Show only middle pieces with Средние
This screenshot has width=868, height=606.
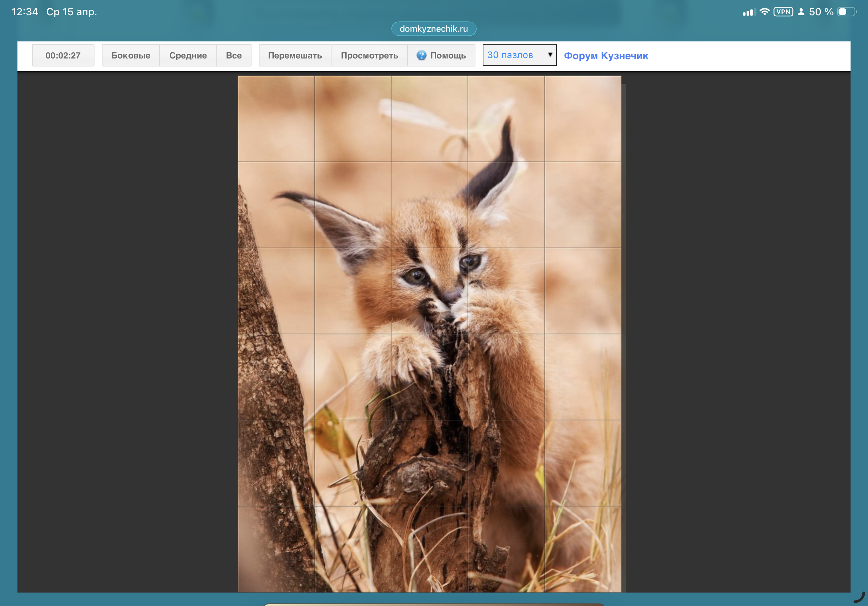pos(188,56)
